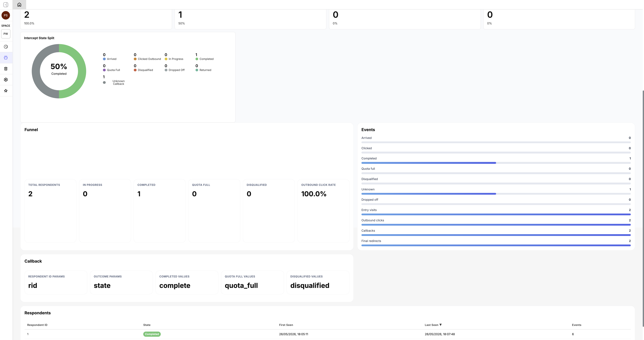The height and width of the screenshot is (340, 644).
Task: Click the Arrived events row label
Action: coord(366,138)
